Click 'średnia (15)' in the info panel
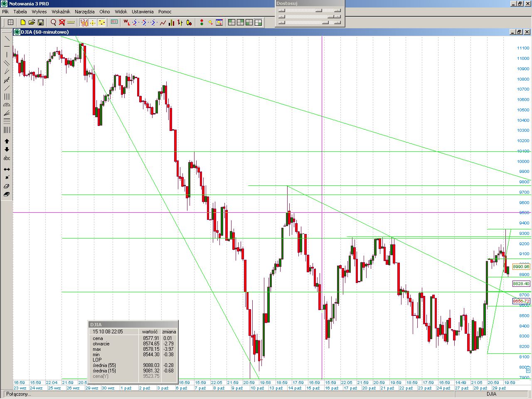Screen dimensions: 532x399 click(104, 371)
